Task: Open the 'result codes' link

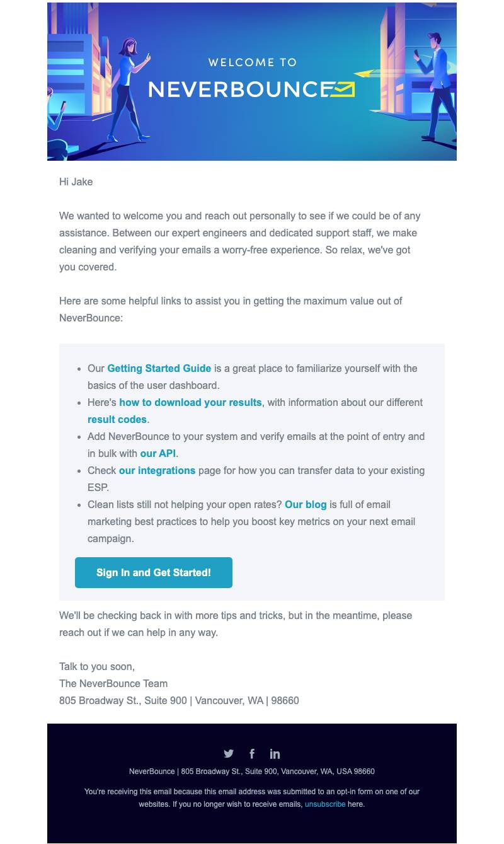Action: (x=117, y=419)
